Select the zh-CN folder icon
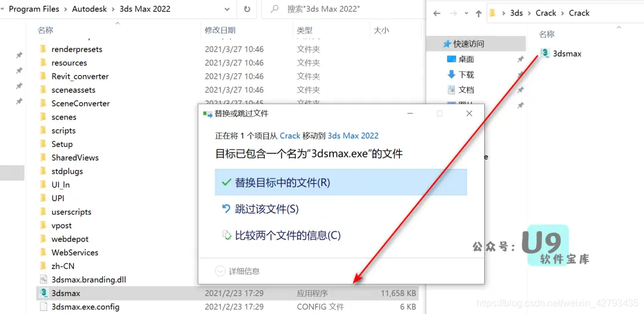This screenshot has width=644, height=314. point(43,266)
